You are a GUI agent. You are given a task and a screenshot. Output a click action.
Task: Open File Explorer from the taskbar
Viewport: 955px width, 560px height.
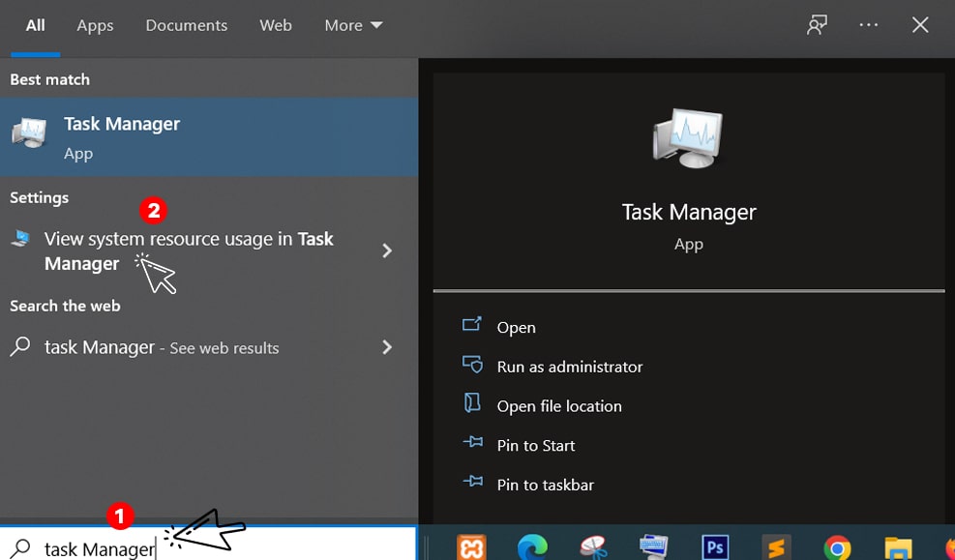(x=898, y=546)
